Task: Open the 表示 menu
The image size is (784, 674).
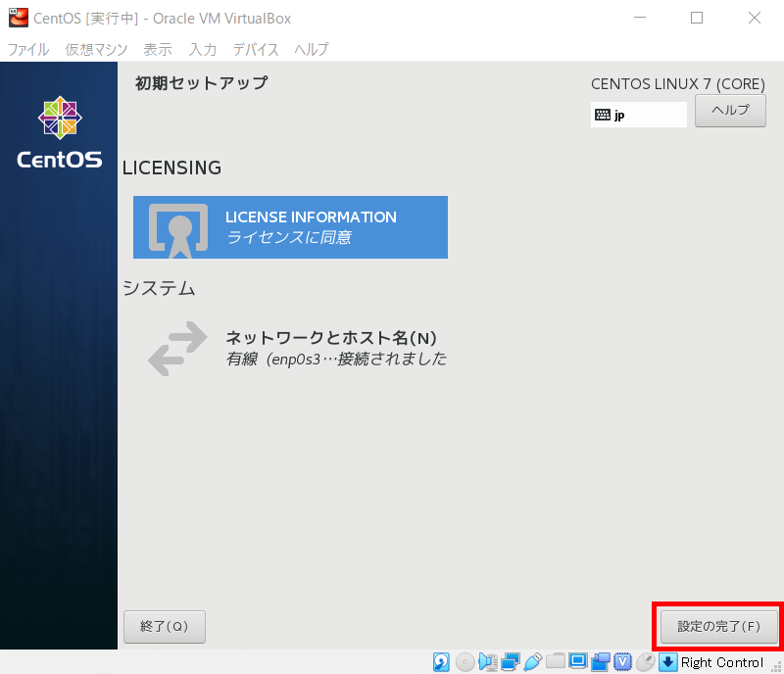Action: coord(158,49)
